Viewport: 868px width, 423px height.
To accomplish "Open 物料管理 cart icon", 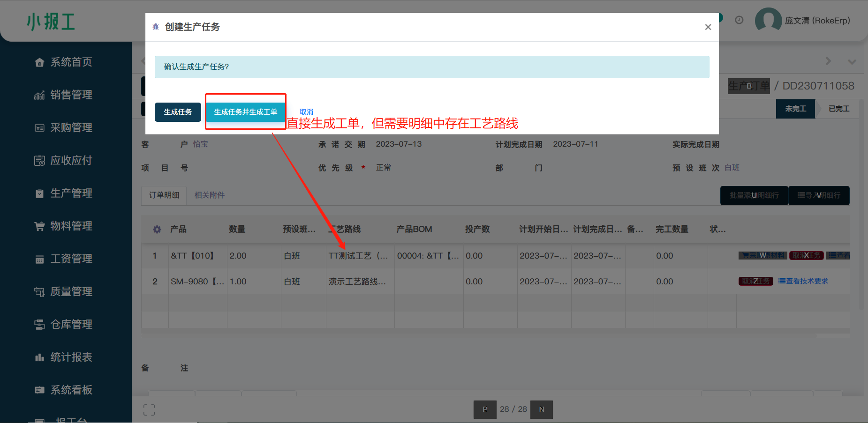I will (39, 226).
